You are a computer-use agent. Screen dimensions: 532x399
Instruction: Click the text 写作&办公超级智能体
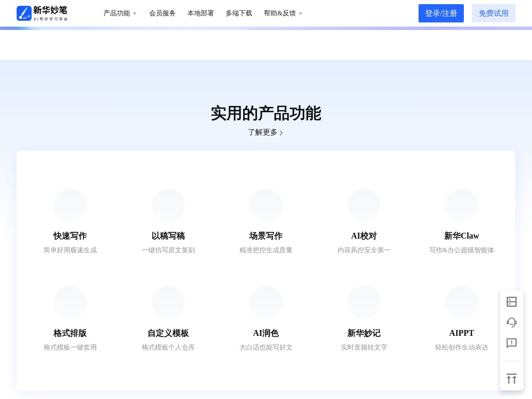[x=462, y=250]
